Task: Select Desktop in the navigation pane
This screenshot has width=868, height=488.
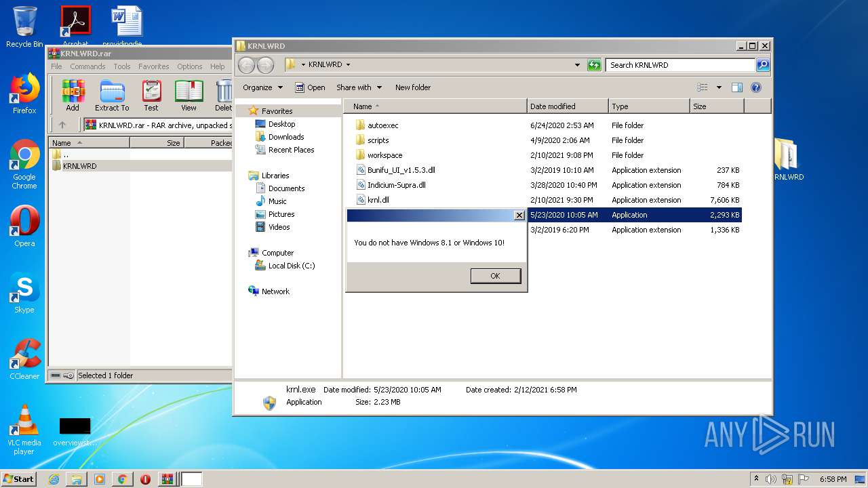Action: tap(275, 124)
